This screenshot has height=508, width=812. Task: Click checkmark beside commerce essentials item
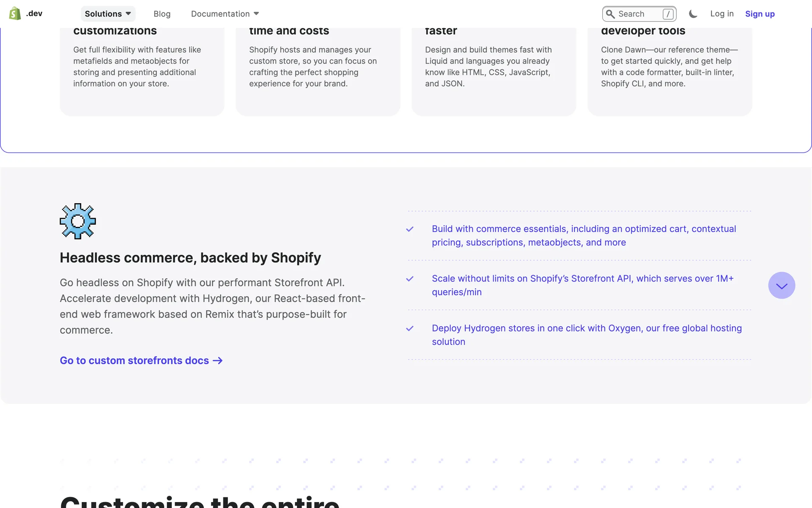coord(410,229)
